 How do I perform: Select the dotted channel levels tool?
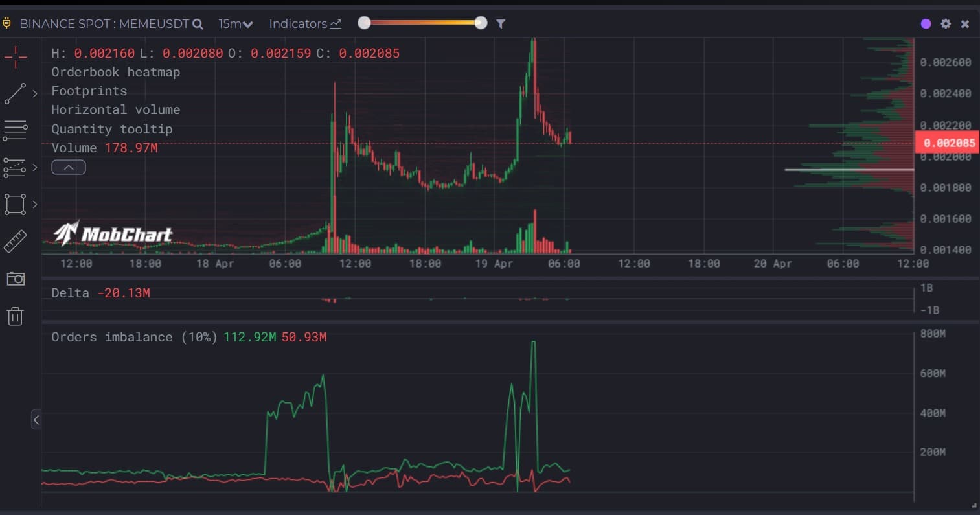[x=16, y=168]
